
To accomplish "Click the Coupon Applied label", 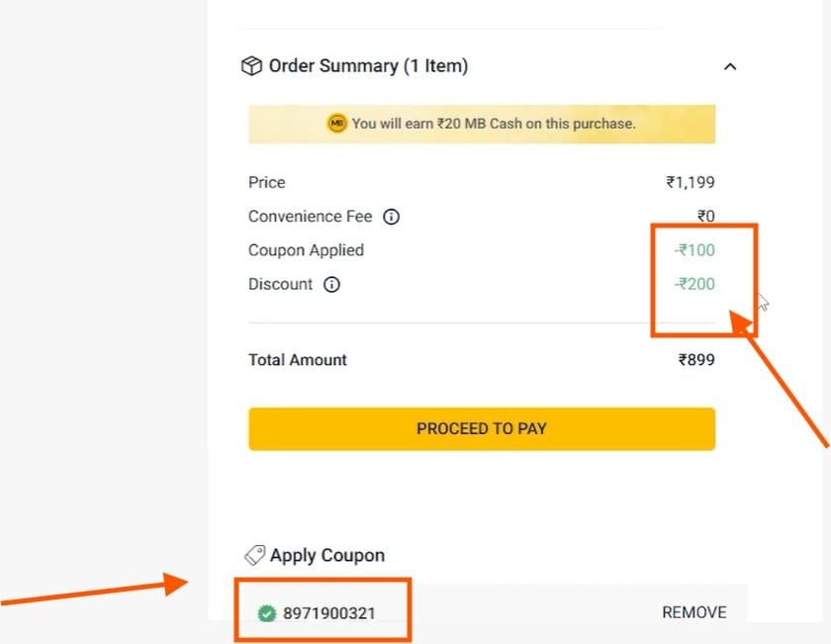I will point(306,250).
